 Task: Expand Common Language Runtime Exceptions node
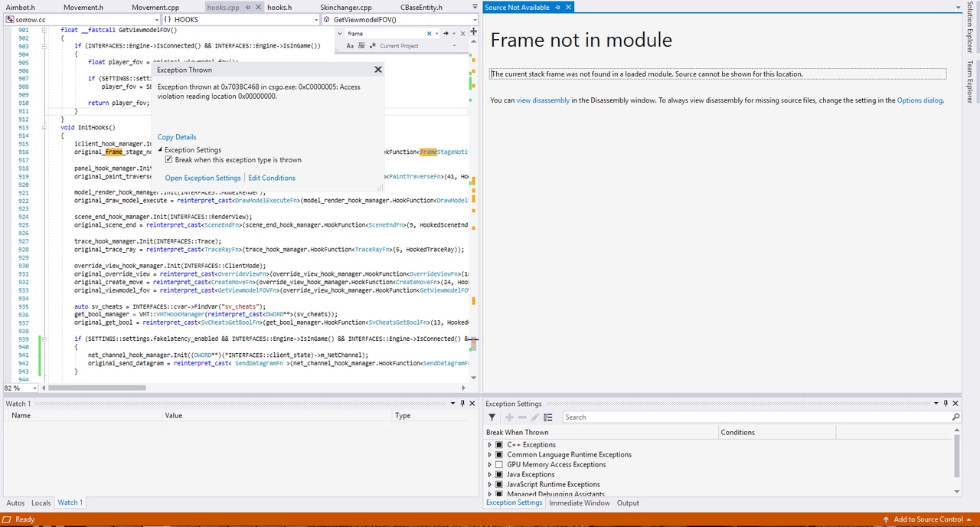tap(490, 455)
